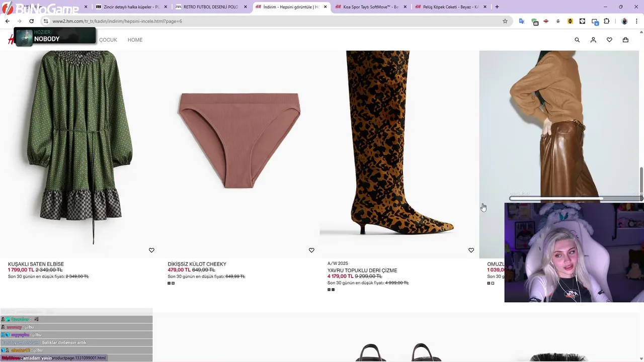644x362 pixels.
Task: Click sale price 1 799,00 TL
Action: (x=21, y=270)
